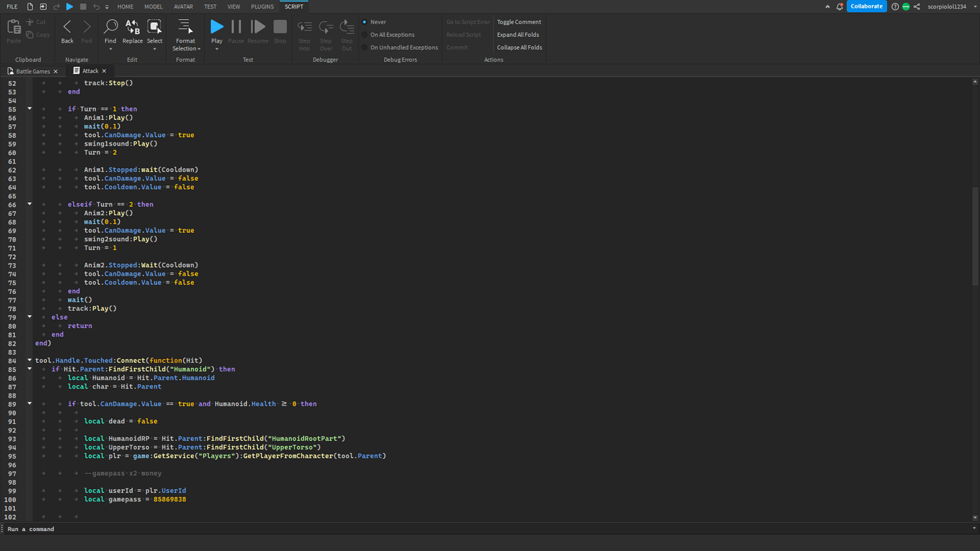Screen dimensions: 980x551
Task: Switch to the PLUGINS ribbon tab
Action: pos(262,6)
